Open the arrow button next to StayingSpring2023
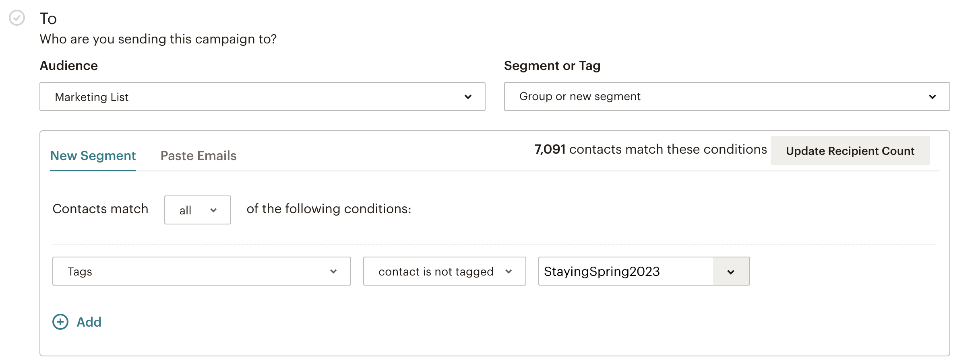980x362 pixels. tap(731, 271)
